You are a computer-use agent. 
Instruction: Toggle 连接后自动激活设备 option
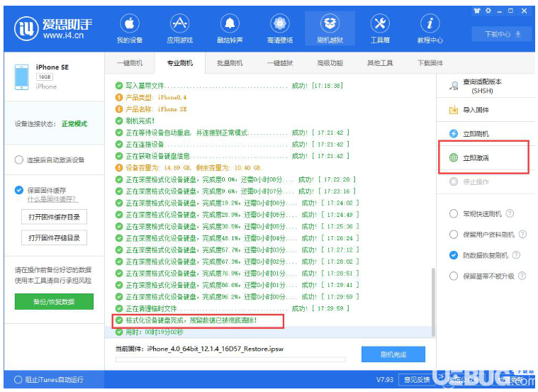pyautogui.click(x=19, y=160)
